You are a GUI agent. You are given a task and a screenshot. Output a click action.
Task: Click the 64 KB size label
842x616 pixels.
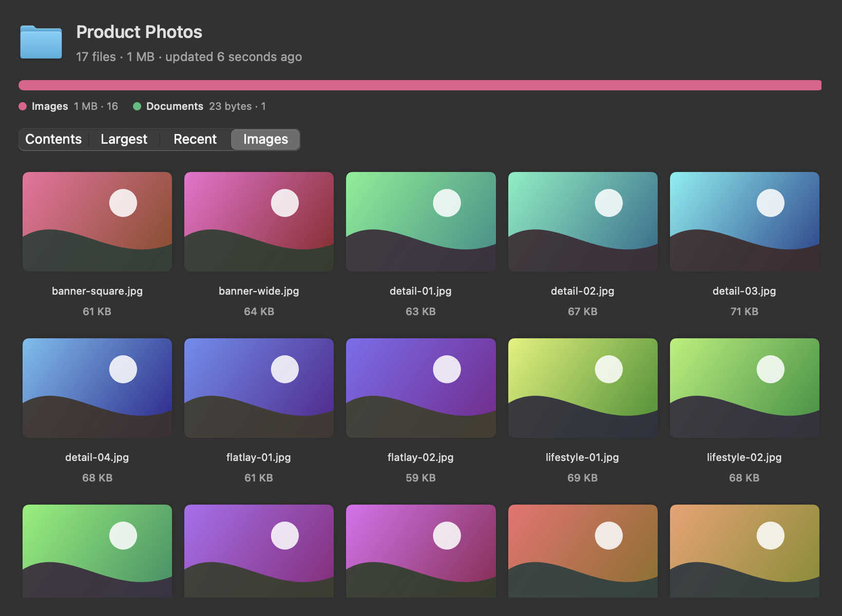tap(259, 312)
